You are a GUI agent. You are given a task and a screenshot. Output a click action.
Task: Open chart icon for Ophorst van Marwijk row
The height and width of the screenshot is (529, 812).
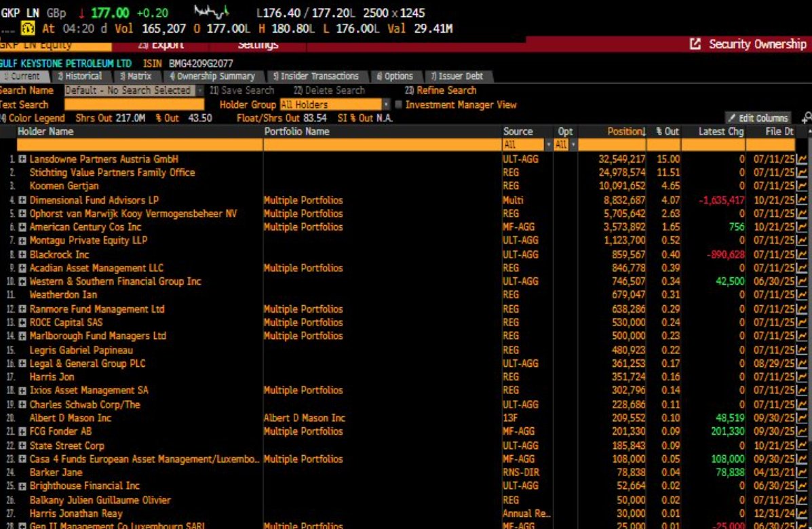pyautogui.click(x=802, y=214)
